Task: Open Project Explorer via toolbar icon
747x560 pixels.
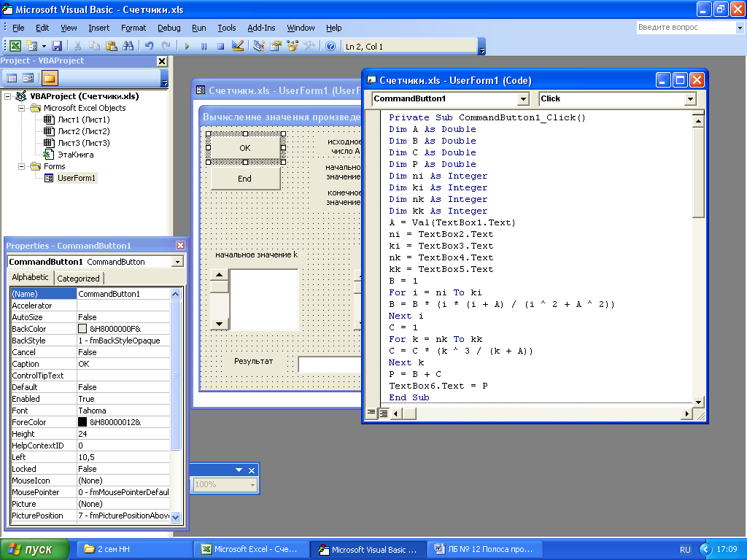Action: tap(259, 46)
